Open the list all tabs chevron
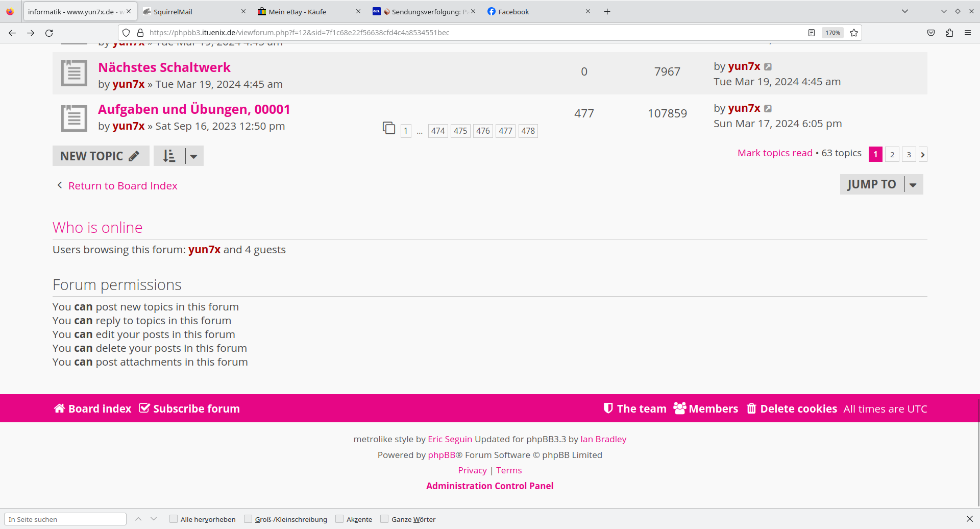This screenshot has height=529, width=980. [x=904, y=11]
